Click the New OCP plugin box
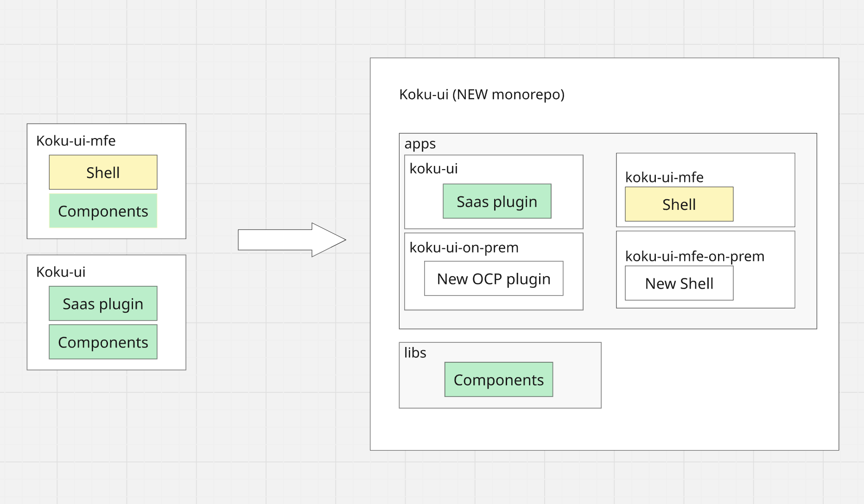 click(x=494, y=279)
